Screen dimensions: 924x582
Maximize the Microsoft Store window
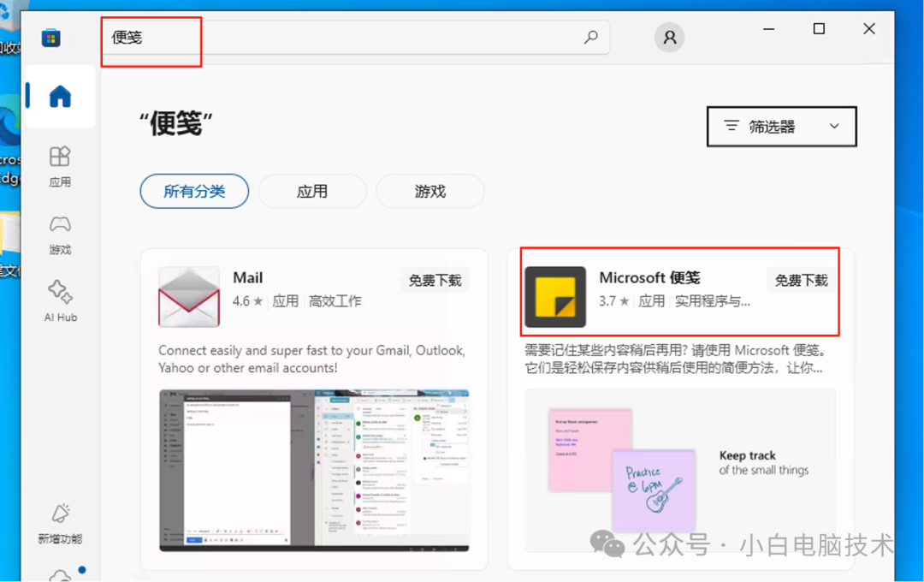819,29
